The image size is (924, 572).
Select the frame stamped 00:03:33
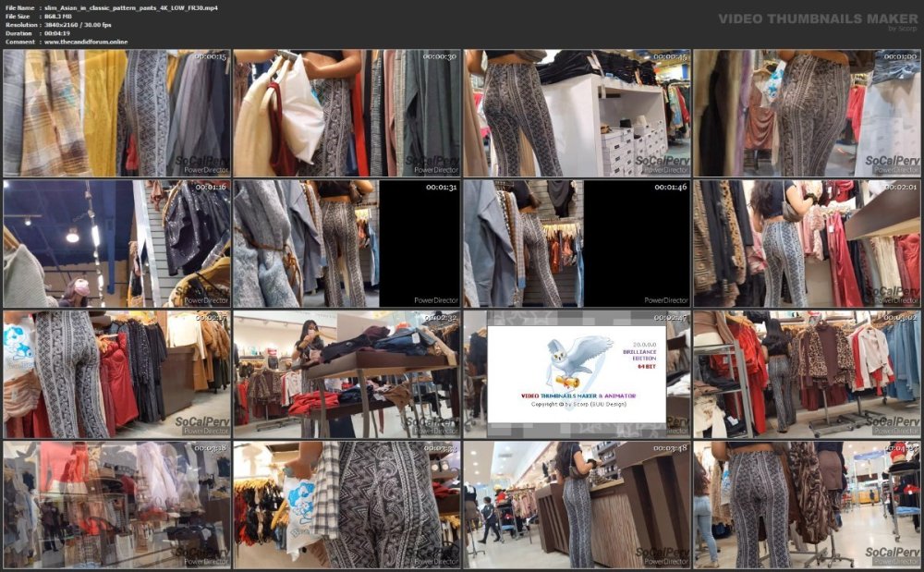pyautogui.click(x=346, y=505)
